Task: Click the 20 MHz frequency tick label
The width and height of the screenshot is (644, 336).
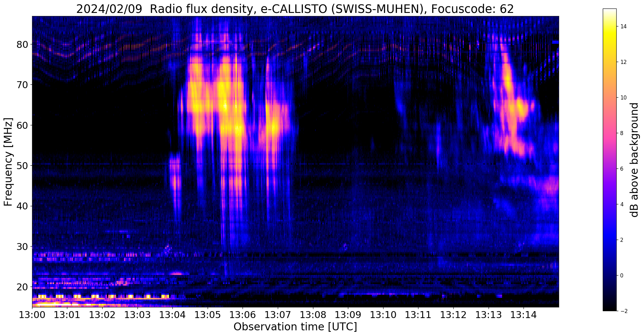Action: click(x=22, y=287)
